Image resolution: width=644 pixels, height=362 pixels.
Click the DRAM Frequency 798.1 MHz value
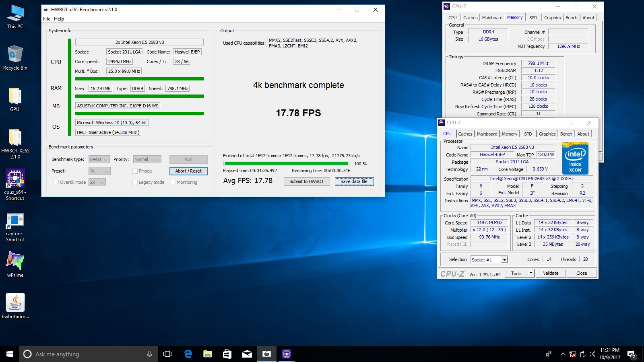(x=538, y=63)
